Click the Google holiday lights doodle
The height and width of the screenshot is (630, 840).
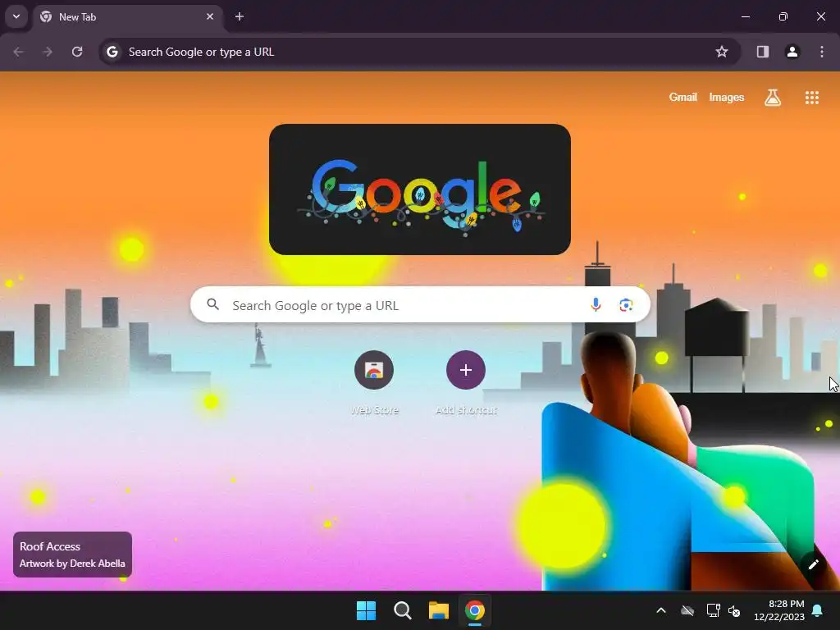coord(420,189)
